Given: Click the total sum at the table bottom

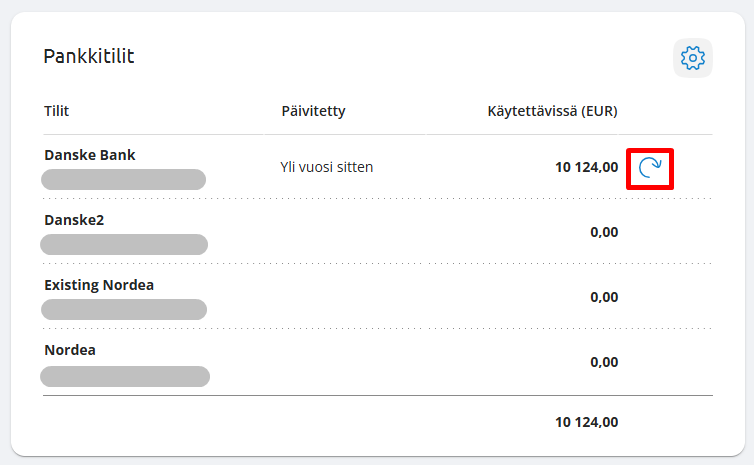Looking at the screenshot, I should tap(586, 422).
